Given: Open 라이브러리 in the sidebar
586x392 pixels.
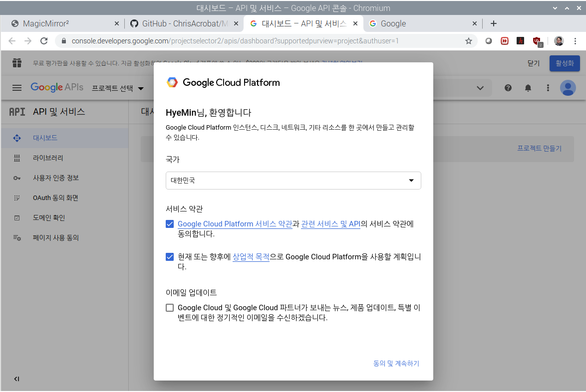Looking at the screenshot, I should 64,158.
